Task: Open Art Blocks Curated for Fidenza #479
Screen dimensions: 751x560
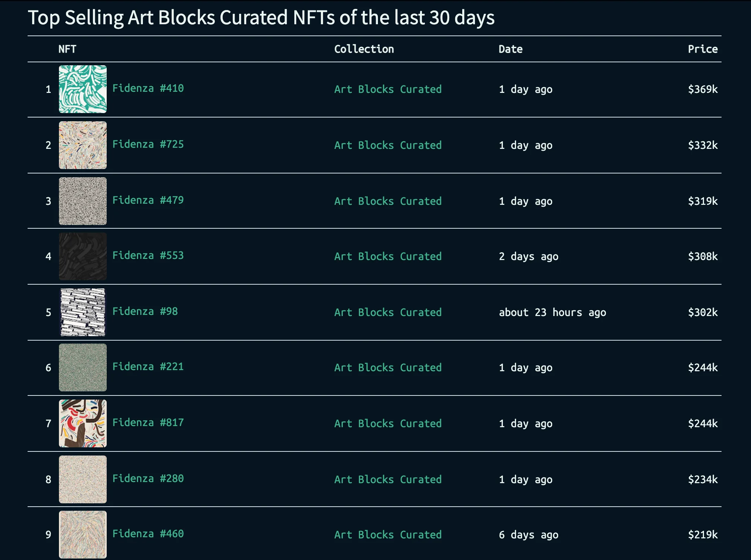Action: pos(388,201)
